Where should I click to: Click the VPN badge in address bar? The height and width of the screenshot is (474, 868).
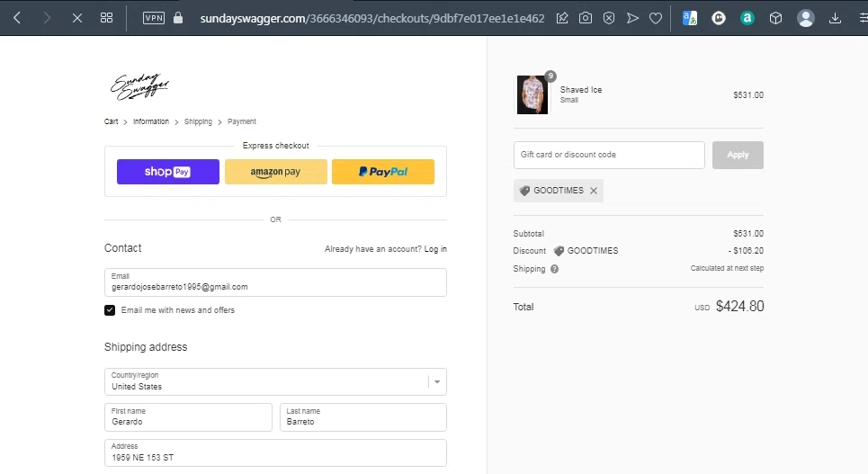point(154,18)
